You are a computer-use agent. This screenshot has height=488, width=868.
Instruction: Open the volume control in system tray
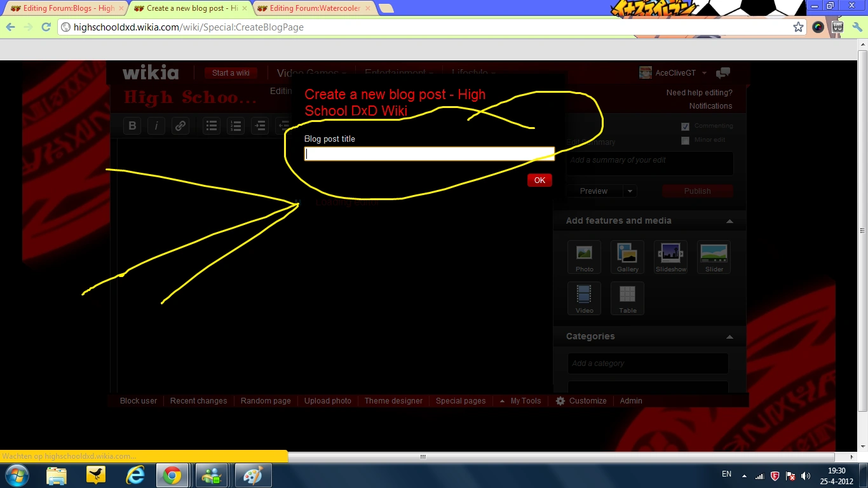(x=806, y=475)
